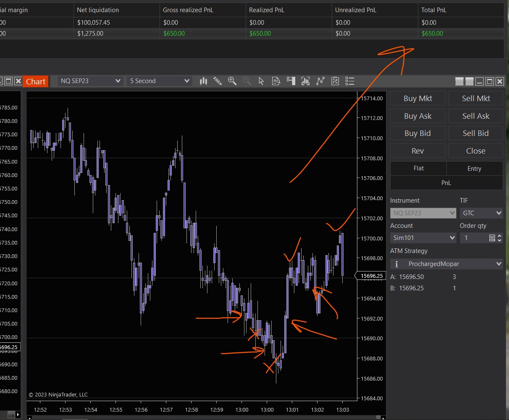
Task: Open the disabled Instrument dropdown in Chart Trader
Action: click(x=423, y=213)
